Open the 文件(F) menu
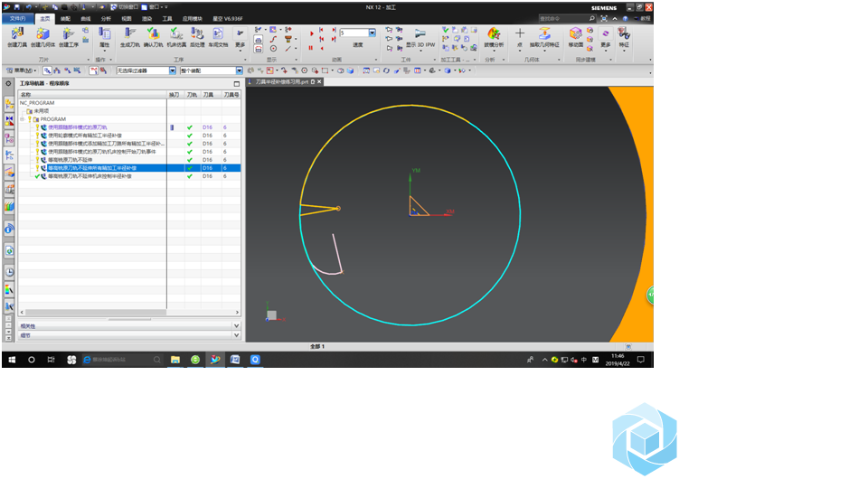 coord(18,18)
